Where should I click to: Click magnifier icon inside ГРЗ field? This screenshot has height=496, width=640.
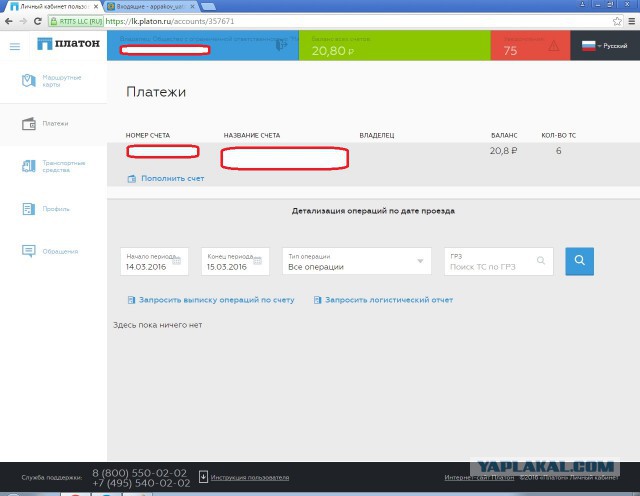coord(541,260)
